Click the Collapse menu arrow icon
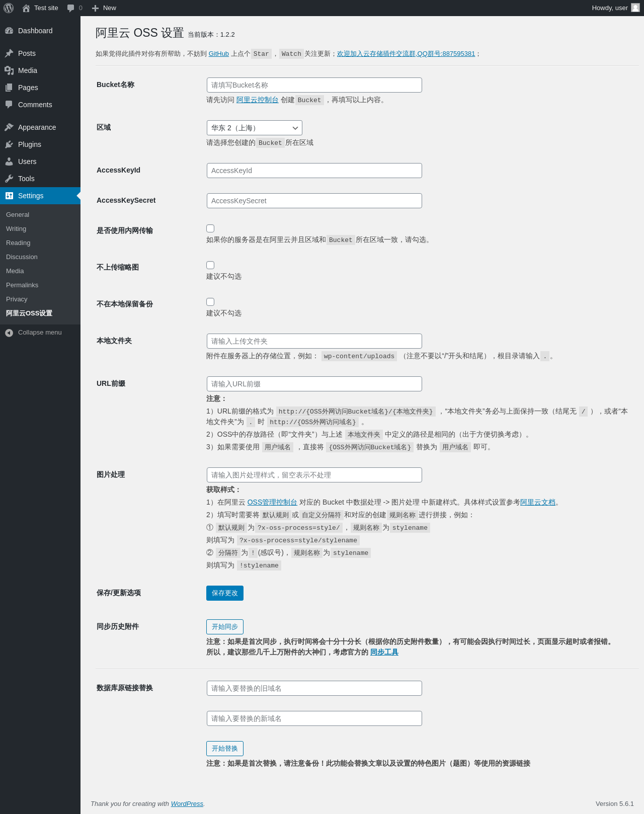 point(9,333)
